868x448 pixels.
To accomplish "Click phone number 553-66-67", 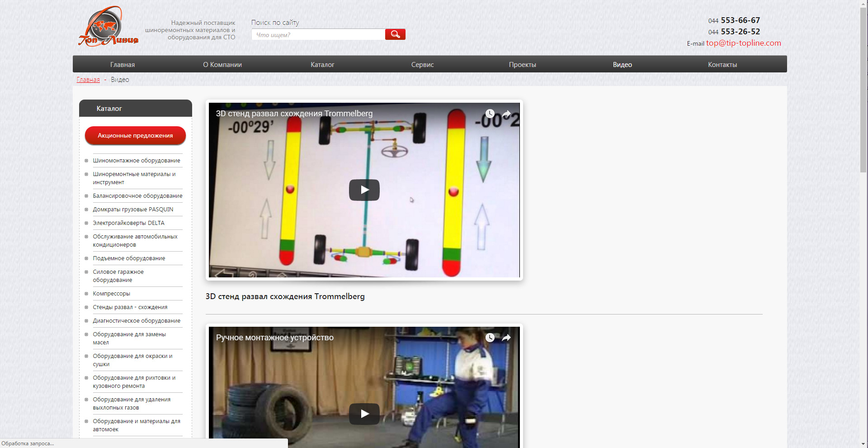I will pyautogui.click(x=740, y=20).
